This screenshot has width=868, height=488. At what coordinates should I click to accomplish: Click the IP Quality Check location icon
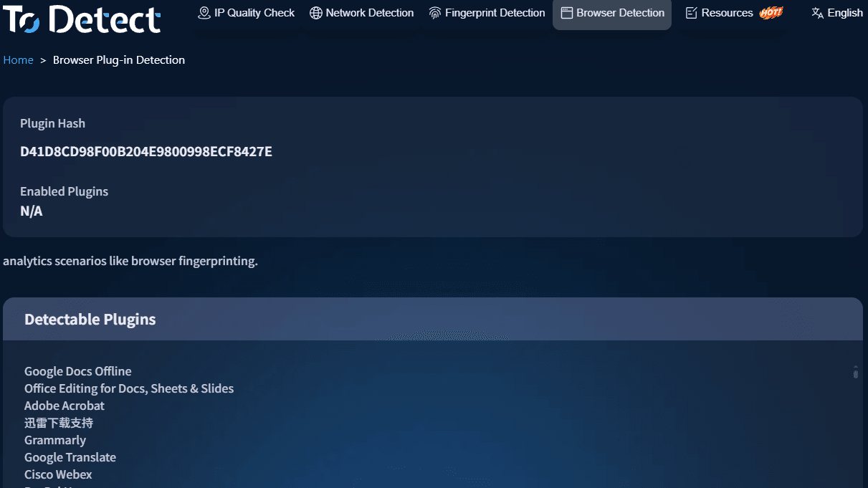tap(204, 13)
